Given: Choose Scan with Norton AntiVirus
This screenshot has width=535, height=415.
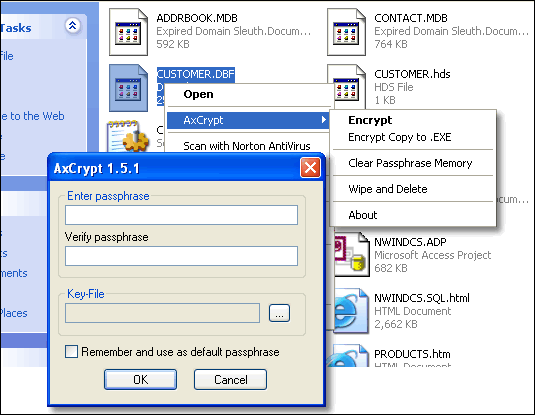Looking at the screenshot, I should [247, 146].
